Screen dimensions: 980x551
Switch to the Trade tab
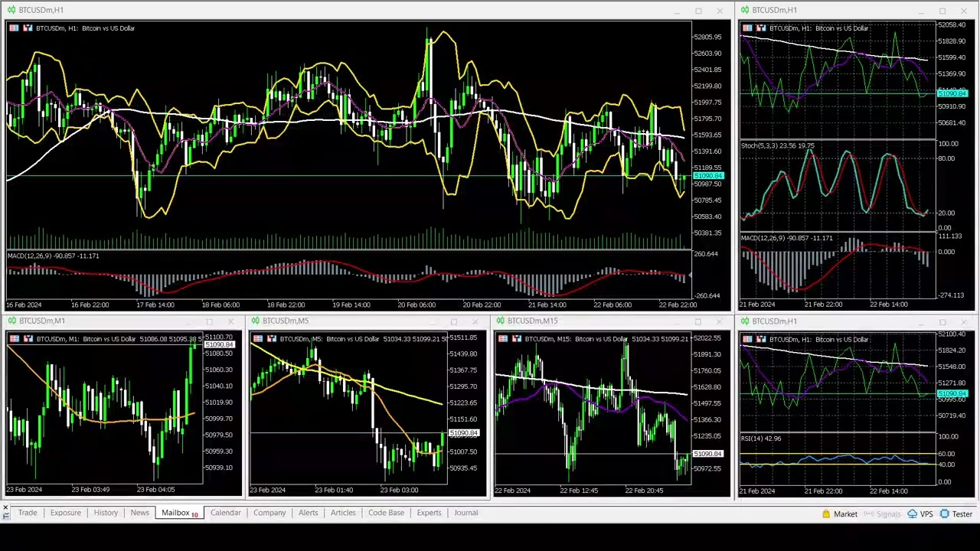click(28, 513)
